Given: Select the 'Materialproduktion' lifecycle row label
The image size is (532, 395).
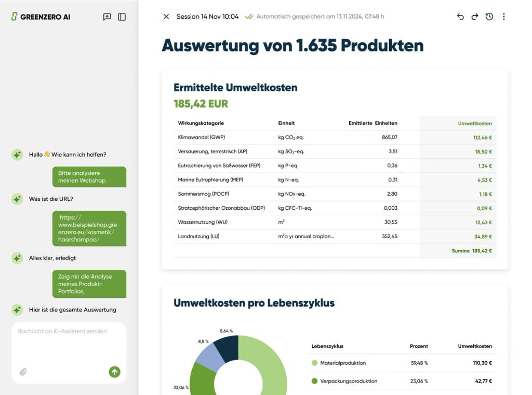Looking at the screenshot, I should [343, 363].
